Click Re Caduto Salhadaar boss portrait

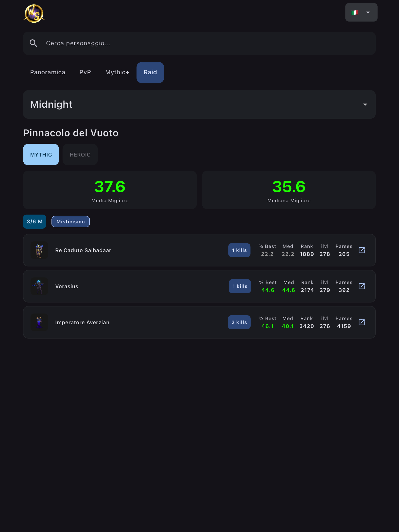click(39, 250)
